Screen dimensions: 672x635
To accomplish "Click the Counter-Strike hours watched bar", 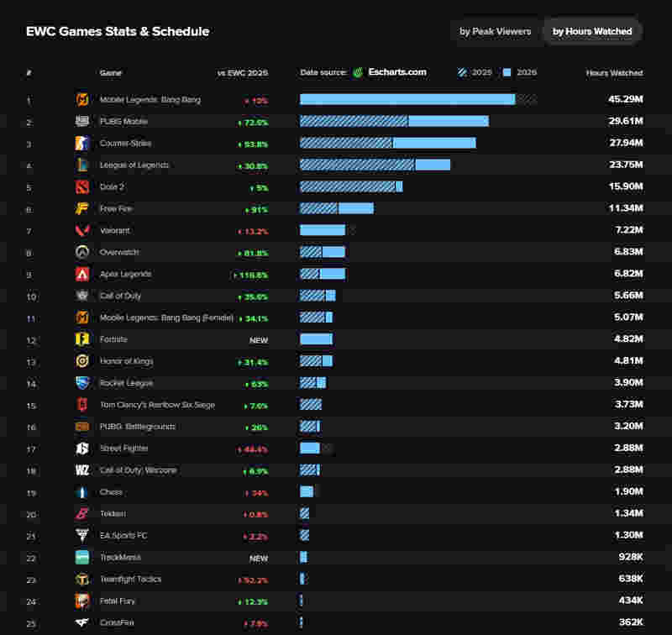I will [388, 143].
